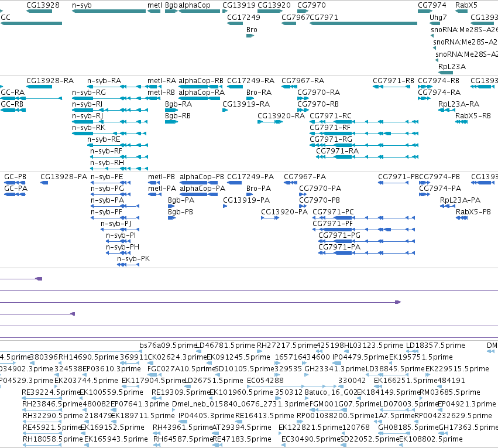This screenshot has width=498, height=448.
Task: Click protein CG7971-PC label
Action: 334,212
